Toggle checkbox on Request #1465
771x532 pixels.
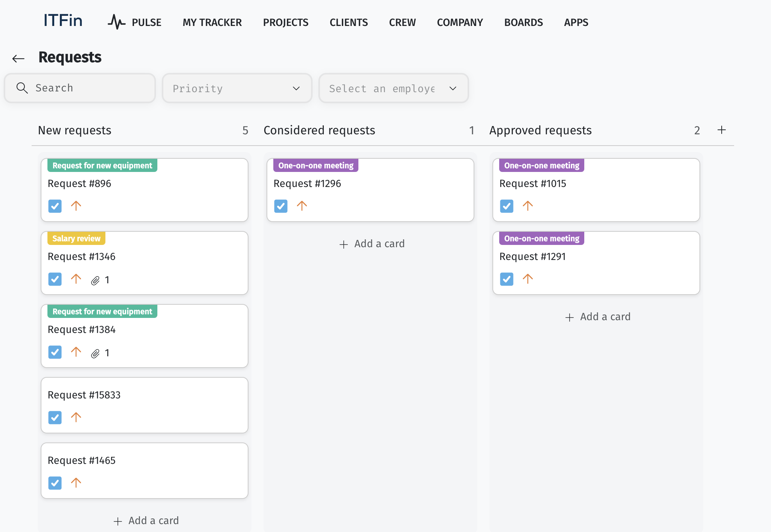click(55, 483)
